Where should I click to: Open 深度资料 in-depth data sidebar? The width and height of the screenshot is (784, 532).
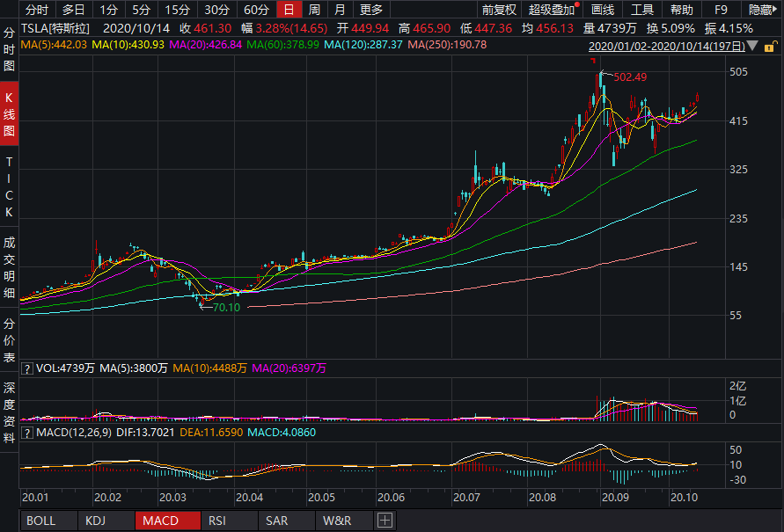[x=9, y=413]
